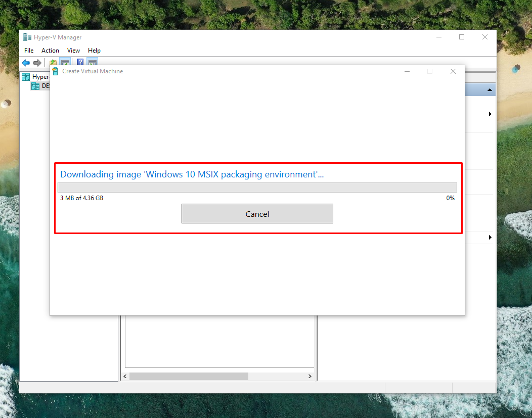This screenshot has width=532, height=418.
Task: Select the DES server node in tree
Action: tap(45, 86)
